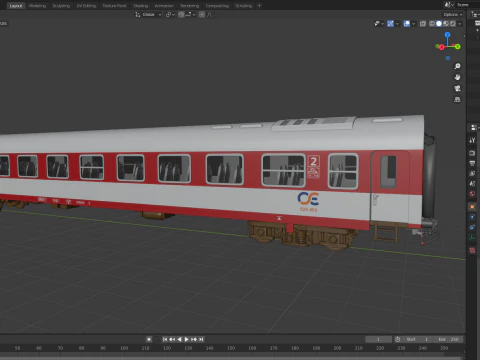
Task: Jump to timeline start frame
Action: [x=165, y=339]
